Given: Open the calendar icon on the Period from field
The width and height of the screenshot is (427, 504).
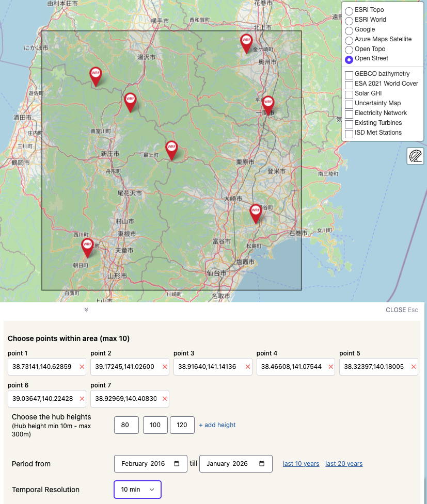Looking at the screenshot, I should [x=178, y=464].
